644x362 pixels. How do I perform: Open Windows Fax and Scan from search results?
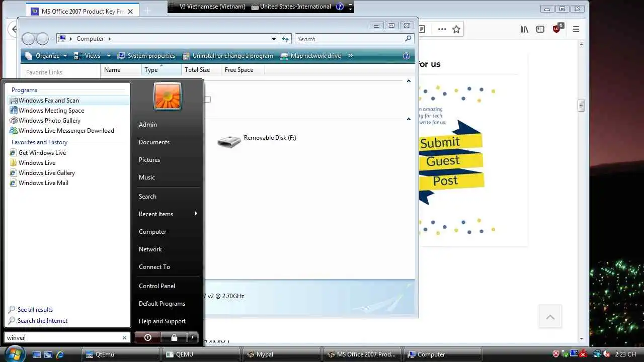point(68,101)
